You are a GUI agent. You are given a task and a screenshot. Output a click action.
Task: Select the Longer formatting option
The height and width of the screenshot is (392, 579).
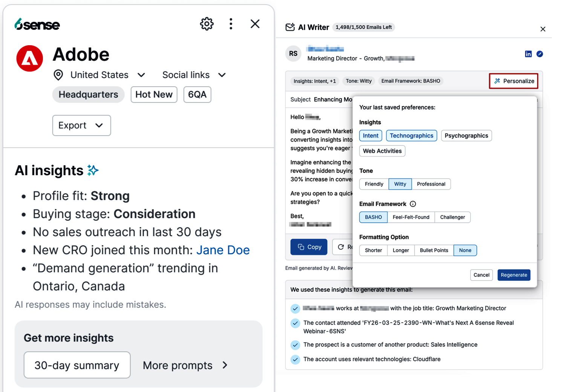pyautogui.click(x=401, y=250)
